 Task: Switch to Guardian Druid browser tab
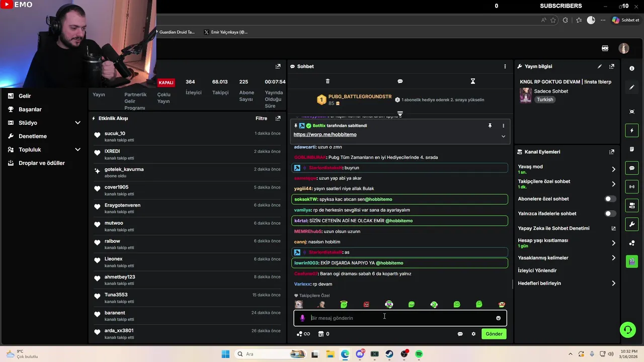click(177, 32)
